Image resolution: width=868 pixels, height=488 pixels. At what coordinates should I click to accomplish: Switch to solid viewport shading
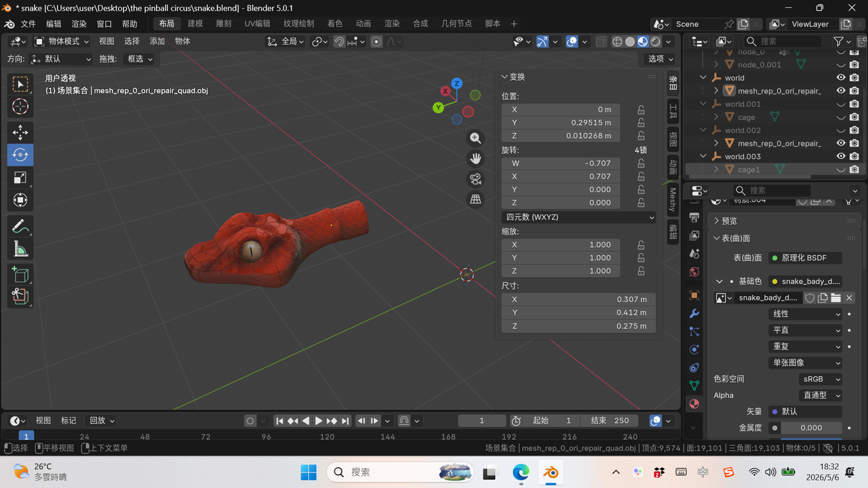click(x=630, y=41)
